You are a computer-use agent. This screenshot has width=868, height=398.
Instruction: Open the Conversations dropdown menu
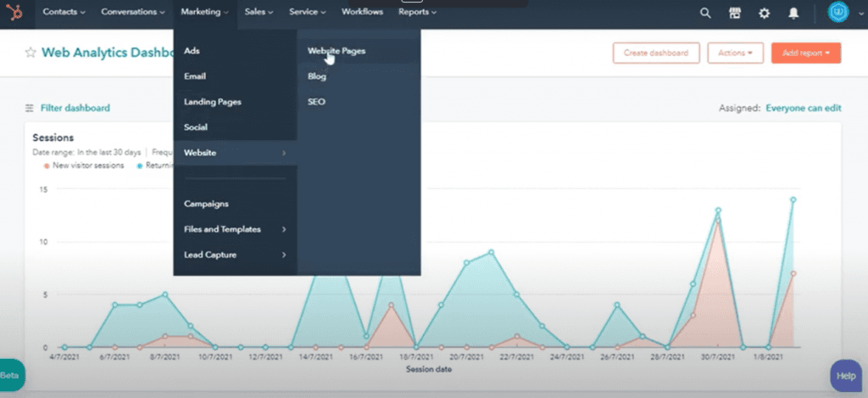tap(133, 12)
